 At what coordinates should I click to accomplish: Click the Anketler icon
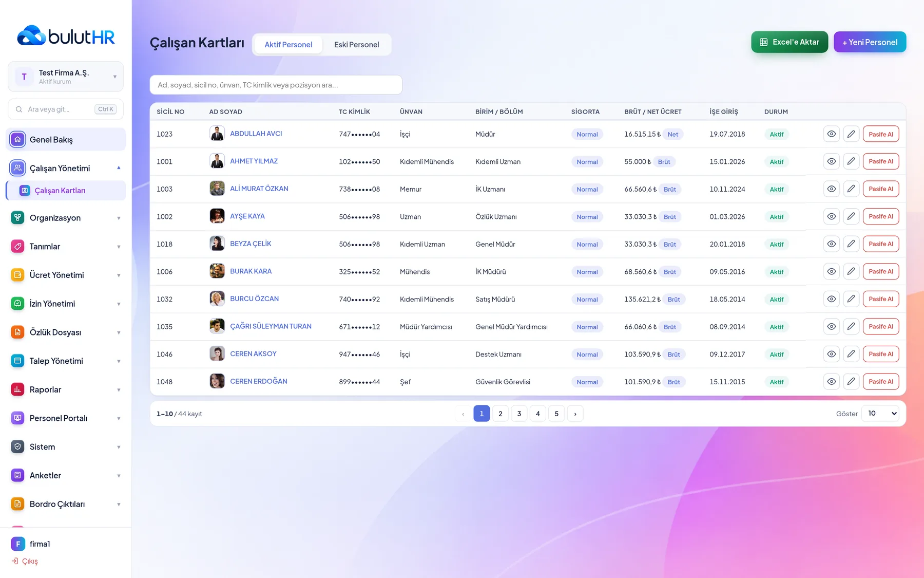click(x=17, y=475)
